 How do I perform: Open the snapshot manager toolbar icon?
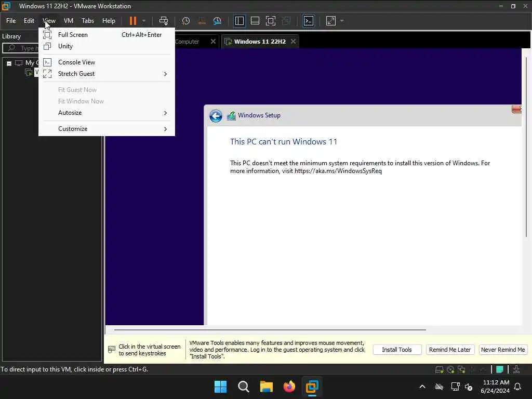click(x=217, y=21)
